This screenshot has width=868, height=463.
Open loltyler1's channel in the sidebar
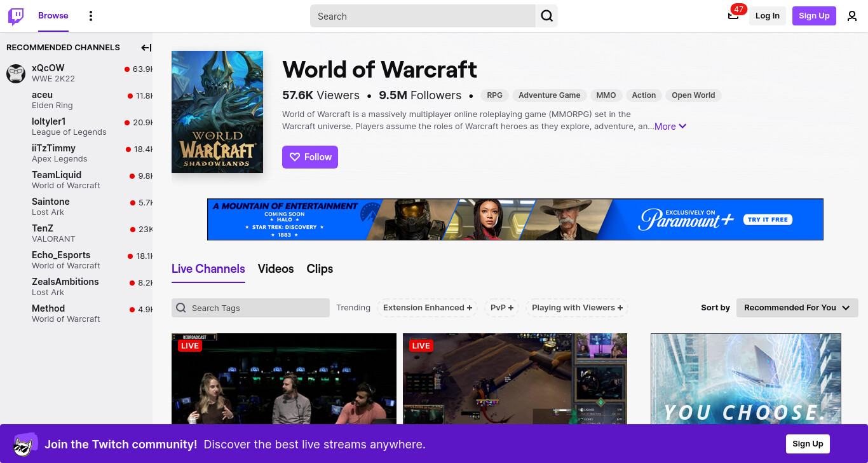pyautogui.click(x=76, y=127)
